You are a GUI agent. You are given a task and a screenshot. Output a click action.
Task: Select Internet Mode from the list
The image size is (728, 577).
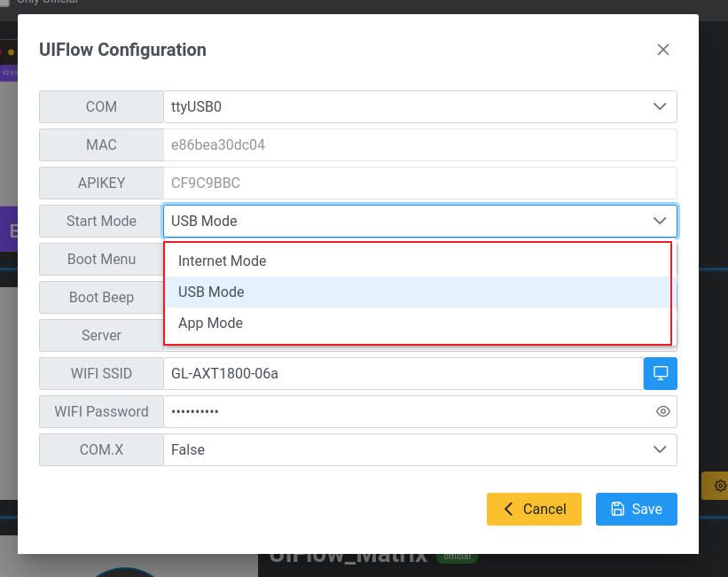223,261
